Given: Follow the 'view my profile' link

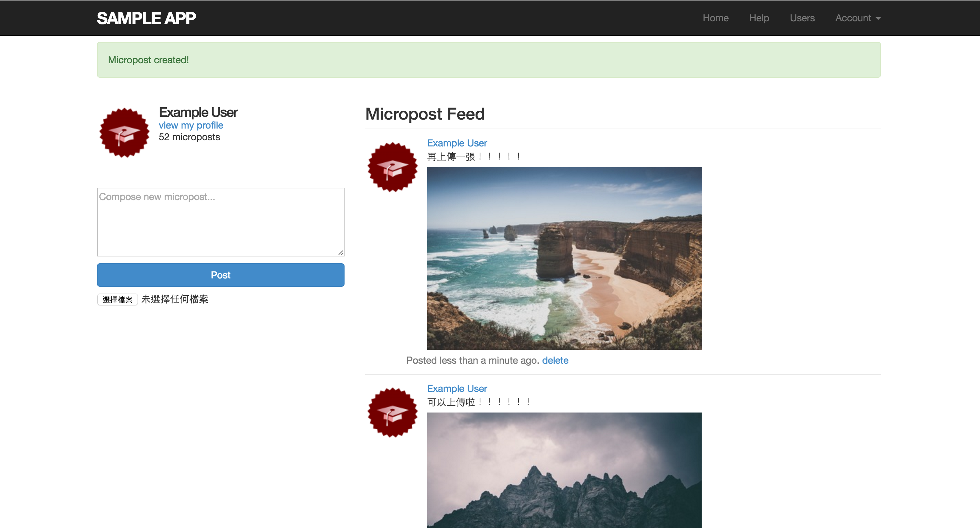Looking at the screenshot, I should (x=190, y=125).
